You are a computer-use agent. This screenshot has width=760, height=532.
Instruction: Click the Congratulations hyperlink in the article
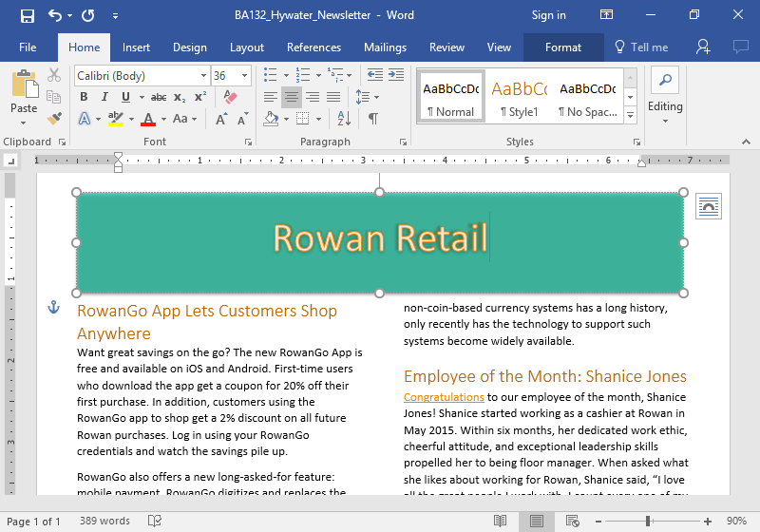coord(444,398)
